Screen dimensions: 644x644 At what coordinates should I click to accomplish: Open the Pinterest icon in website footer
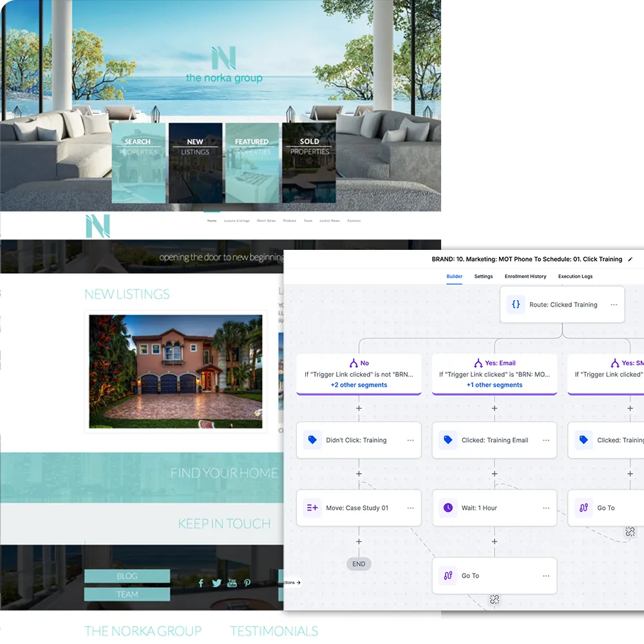[247, 583]
